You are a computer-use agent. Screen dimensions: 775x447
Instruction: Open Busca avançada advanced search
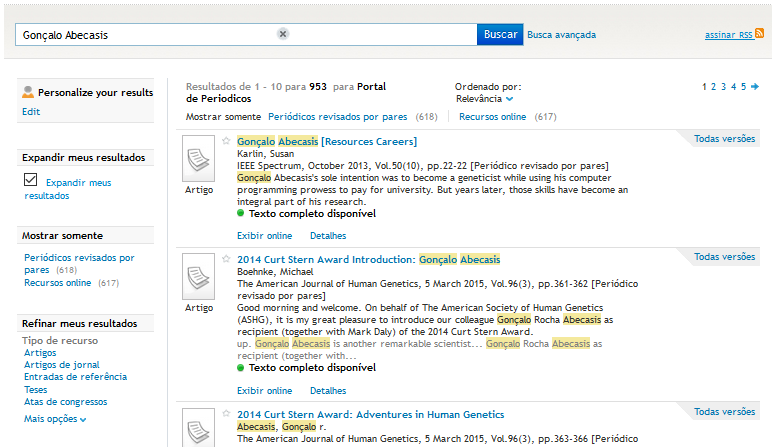[x=561, y=35]
